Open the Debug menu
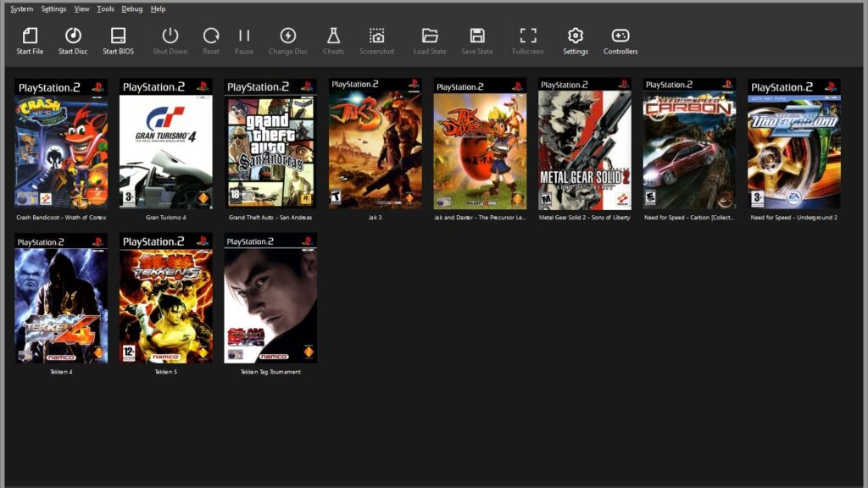The width and height of the screenshot is (868, 488). [x=131, y=8]
